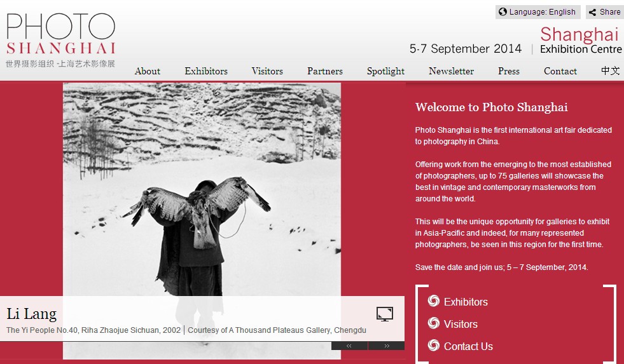Open the Visitors quick link in sidebar
Screen dimensions: 624x364
coord(461,324)
